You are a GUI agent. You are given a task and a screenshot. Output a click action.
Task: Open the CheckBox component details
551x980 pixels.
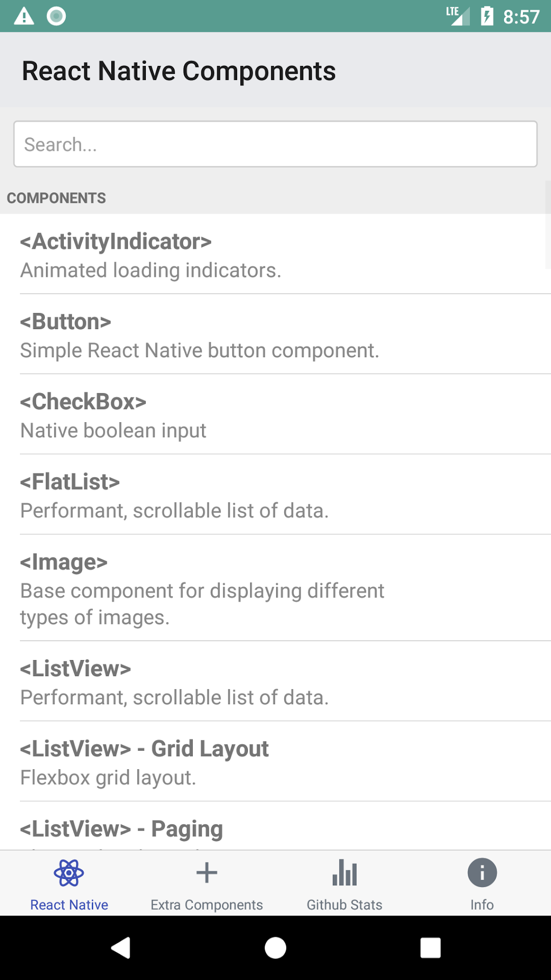275,414
